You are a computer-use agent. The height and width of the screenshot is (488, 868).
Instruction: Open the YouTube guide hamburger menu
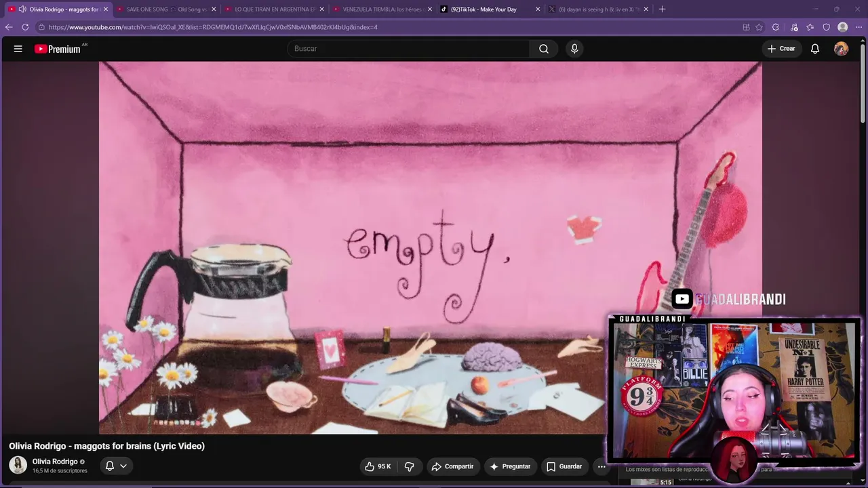[x=18, y=49]
